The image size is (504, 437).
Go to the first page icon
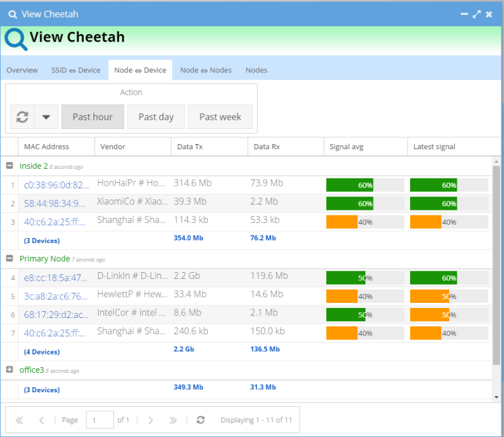pyautogui.click(x=20, y=420)
